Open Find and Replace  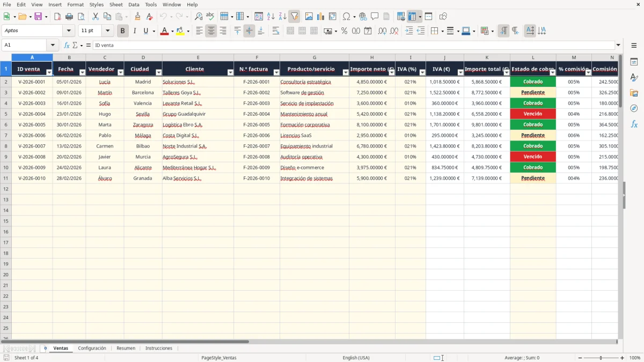tap(199, 17)
